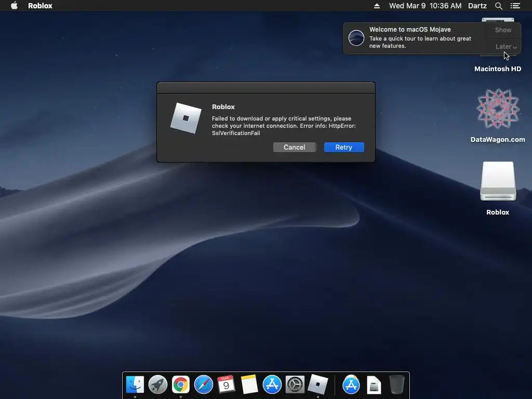Select the DataWagon.com desktop icon
Image resolution: width=532 pixels, height=399 pixels.
pyautogui.click(x=498, y=115)
